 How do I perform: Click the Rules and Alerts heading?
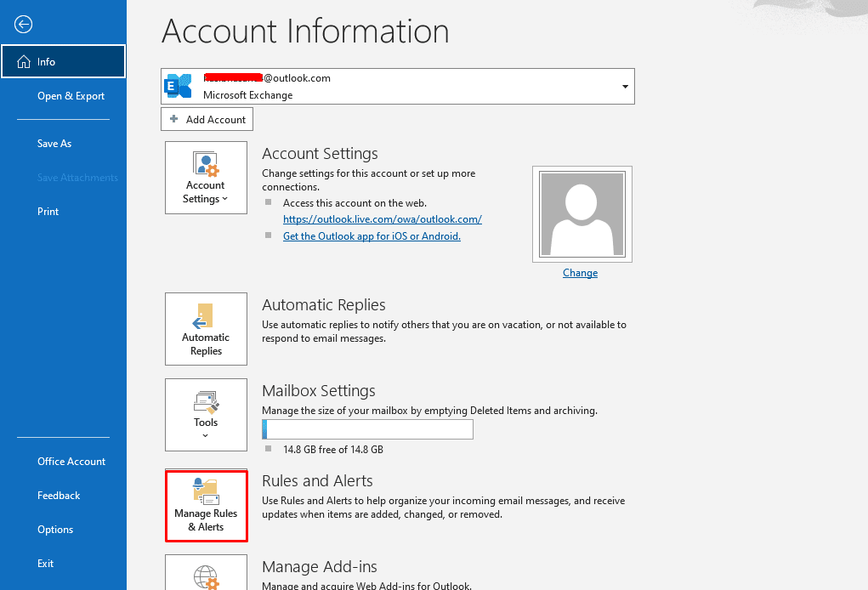317,481
